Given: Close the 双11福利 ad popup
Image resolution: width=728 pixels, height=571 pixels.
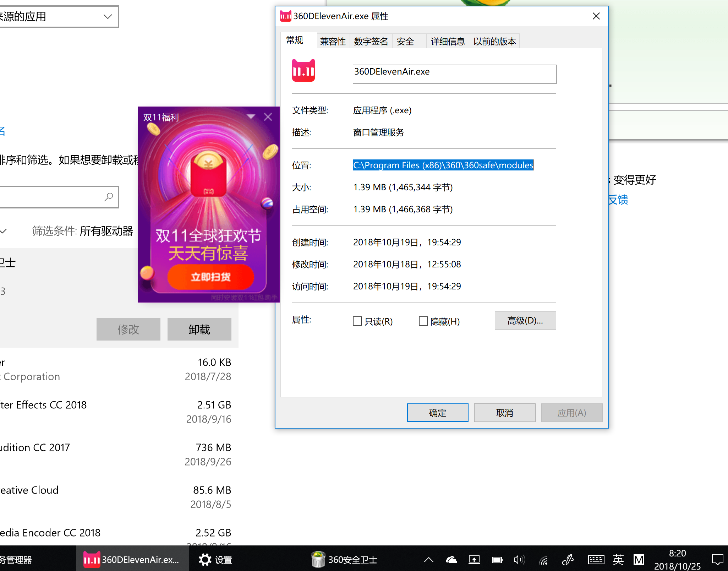Looking at the screenshot, I should click(268, 117).
